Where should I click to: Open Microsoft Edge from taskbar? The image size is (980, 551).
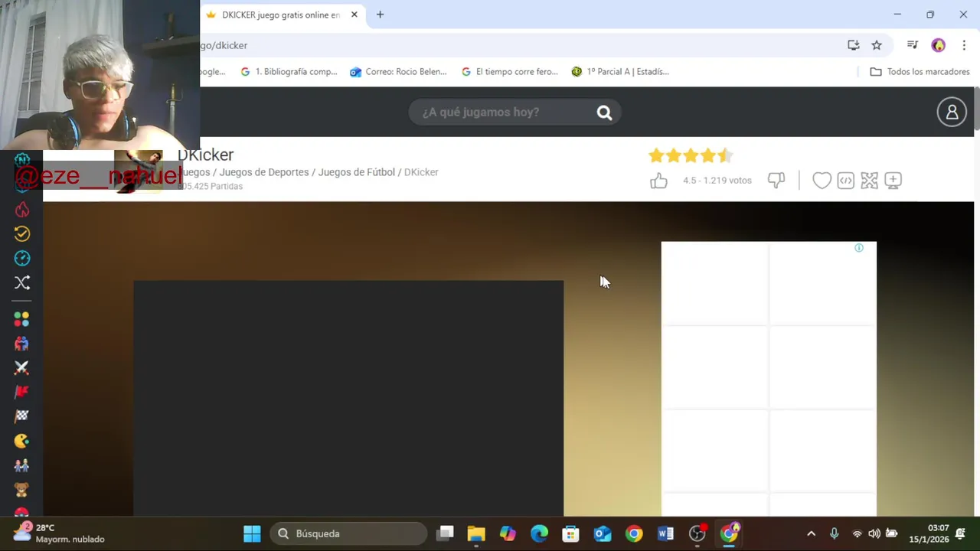tap(539, 533)
